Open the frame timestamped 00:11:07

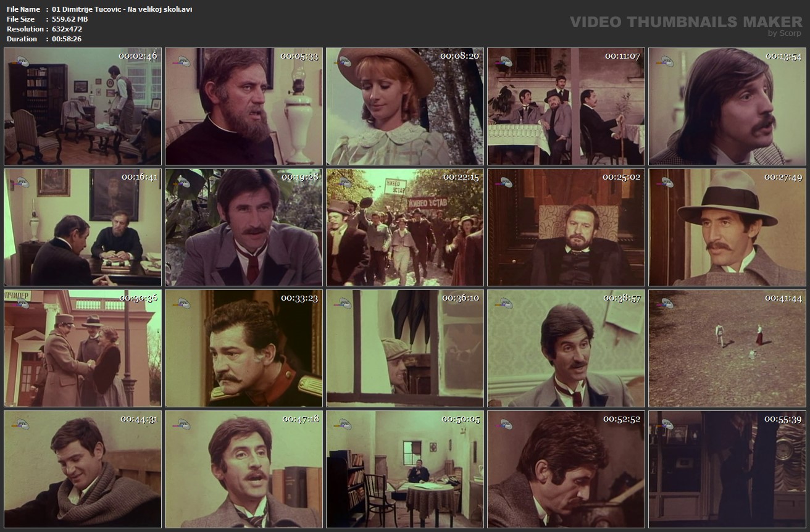coord(566,106)
